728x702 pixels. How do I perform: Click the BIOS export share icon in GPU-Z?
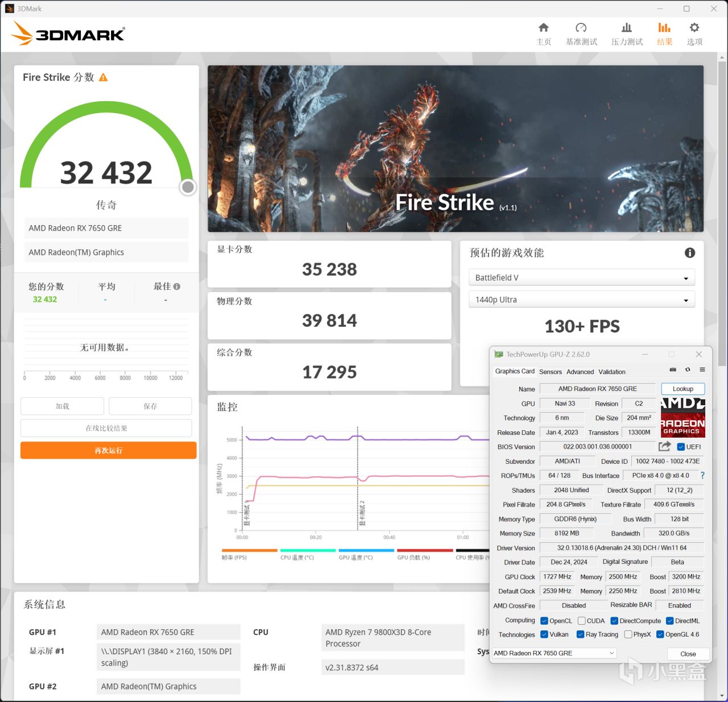coord(664,446)
